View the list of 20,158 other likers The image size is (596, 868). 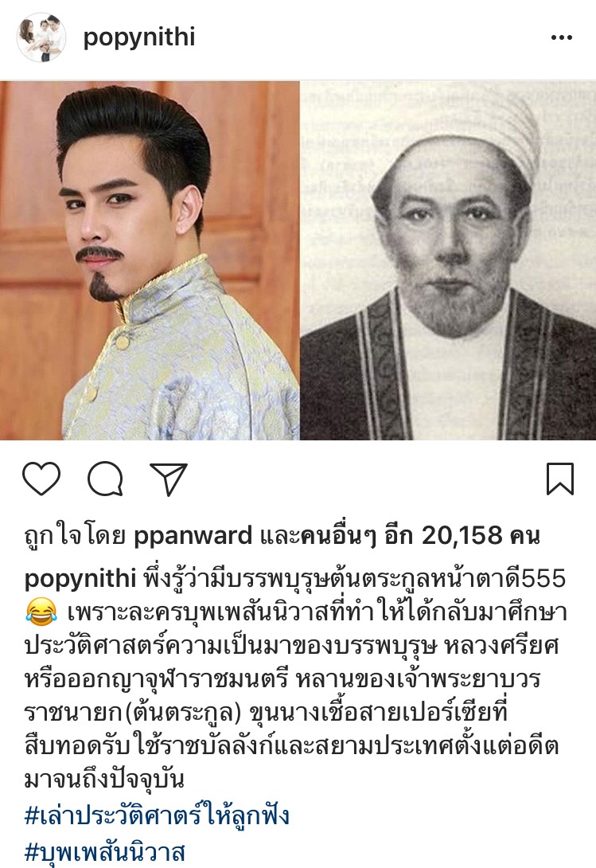coord(419,535)
